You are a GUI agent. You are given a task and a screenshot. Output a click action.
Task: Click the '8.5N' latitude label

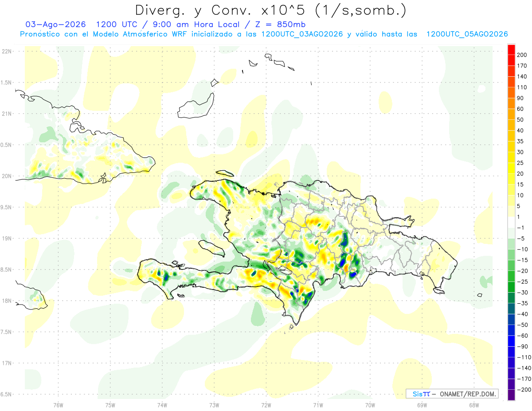pos(6,270)
